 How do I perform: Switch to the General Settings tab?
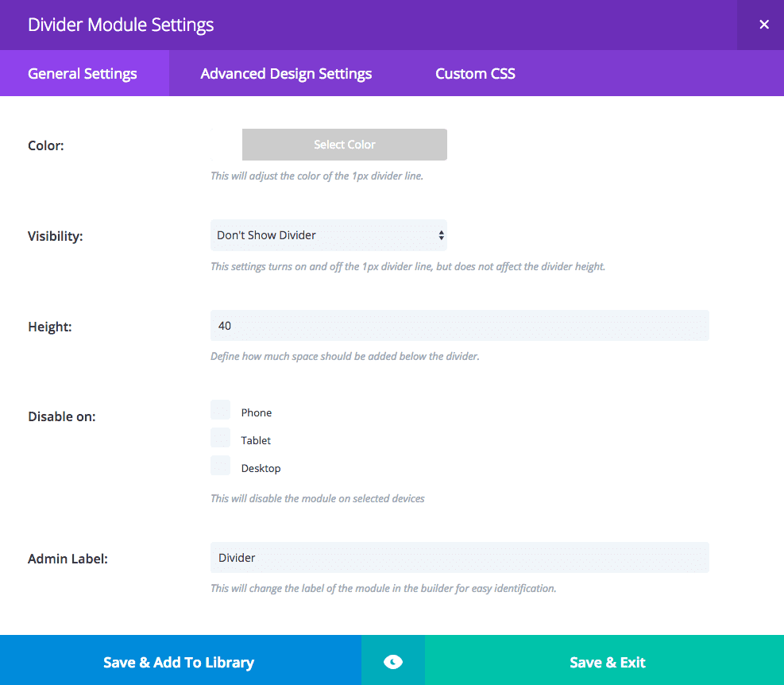[x=83, y=74]
